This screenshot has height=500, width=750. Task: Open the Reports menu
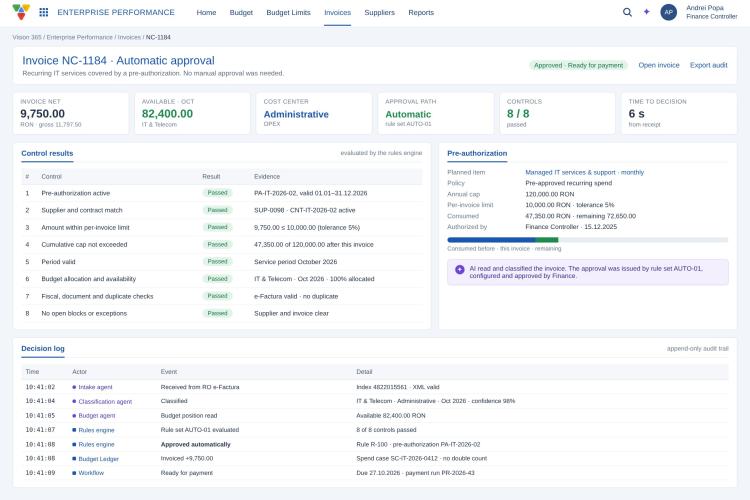421,12
